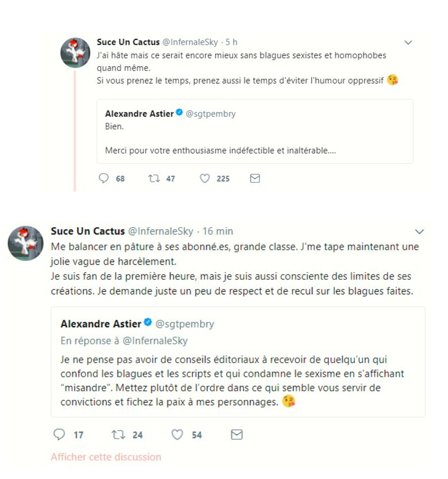This screenshot has width=448, height=479.
Task: Open the top tweet's options chevron
Action: tap(408, 43)
